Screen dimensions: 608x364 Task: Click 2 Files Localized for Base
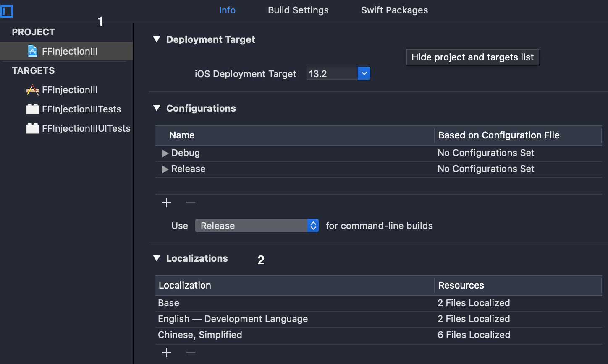point(474,303)
